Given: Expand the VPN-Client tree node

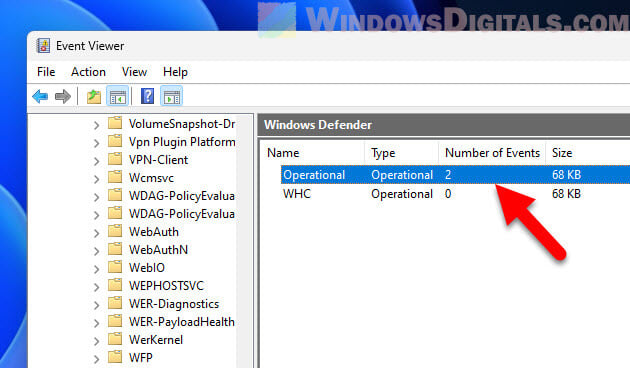Looking at the screenshot, I should click(x=96, y=162).
